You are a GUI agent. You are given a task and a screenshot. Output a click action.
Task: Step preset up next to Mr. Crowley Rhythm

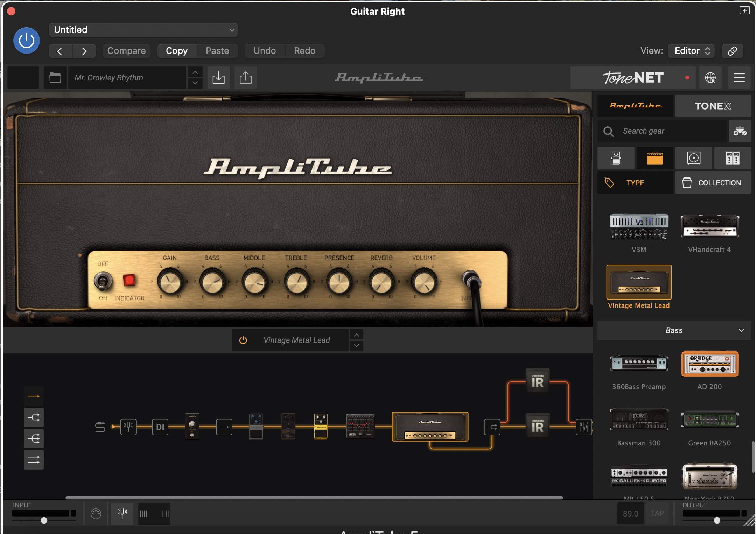coord(195,72)
